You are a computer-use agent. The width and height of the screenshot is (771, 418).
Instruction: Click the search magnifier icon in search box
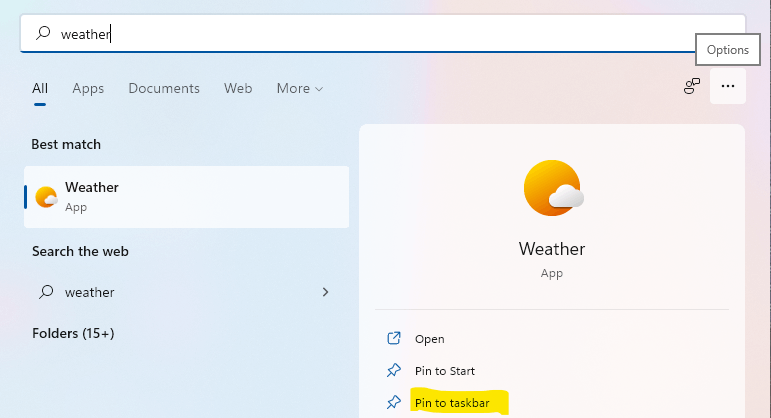pos(43,33)
